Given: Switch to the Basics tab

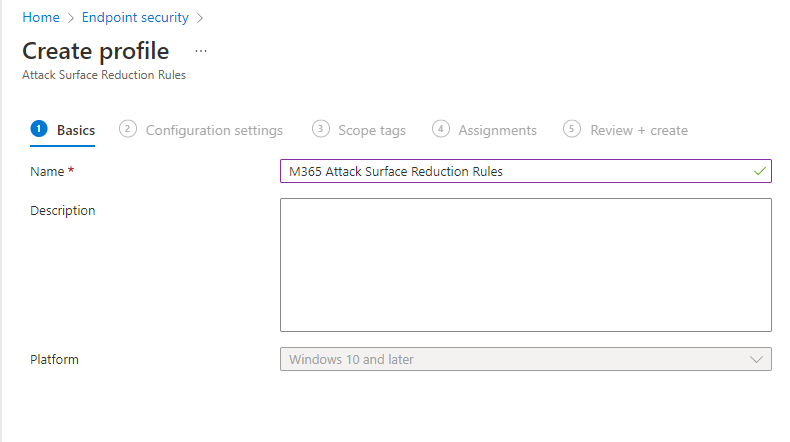Looking at the screenshot, I should coord(76,130).
